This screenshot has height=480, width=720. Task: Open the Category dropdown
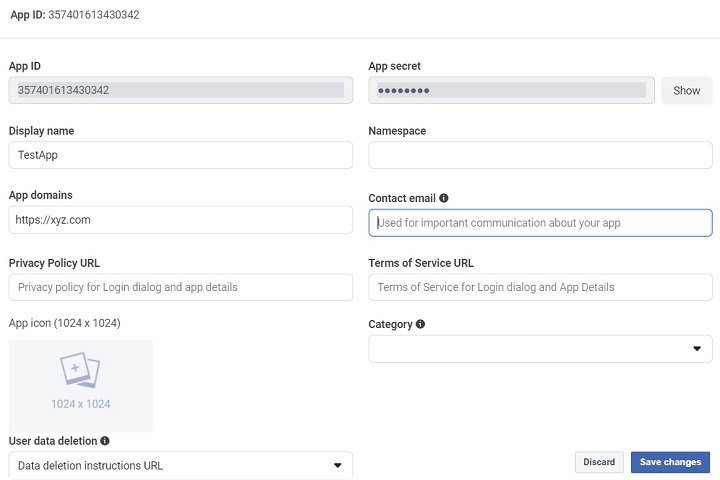point(540,349)
